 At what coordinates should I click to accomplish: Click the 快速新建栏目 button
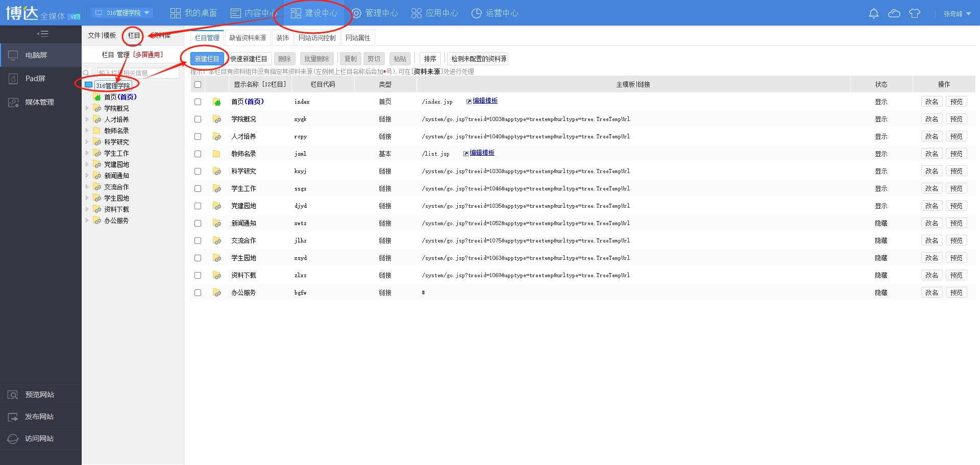(x=249, y=59)
